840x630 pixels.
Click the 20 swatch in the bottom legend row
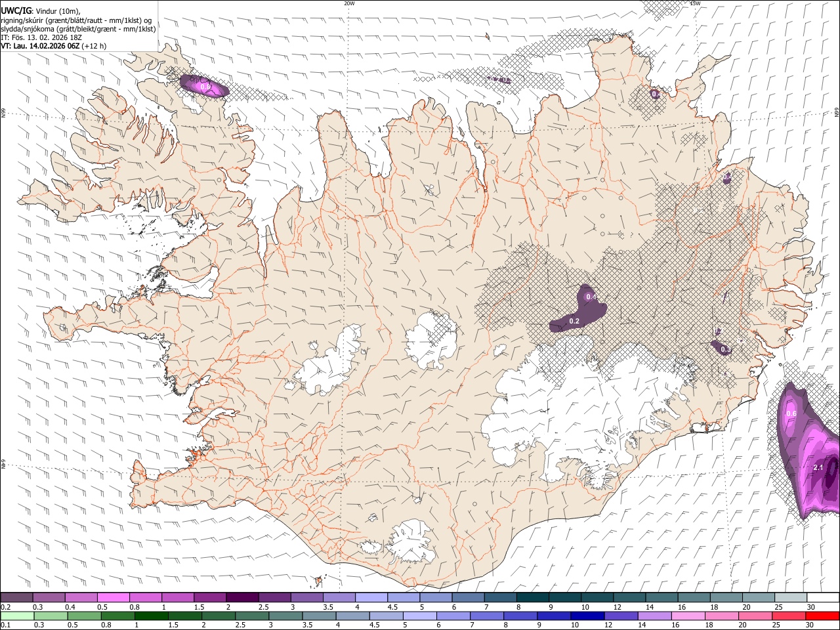[755, 616]
